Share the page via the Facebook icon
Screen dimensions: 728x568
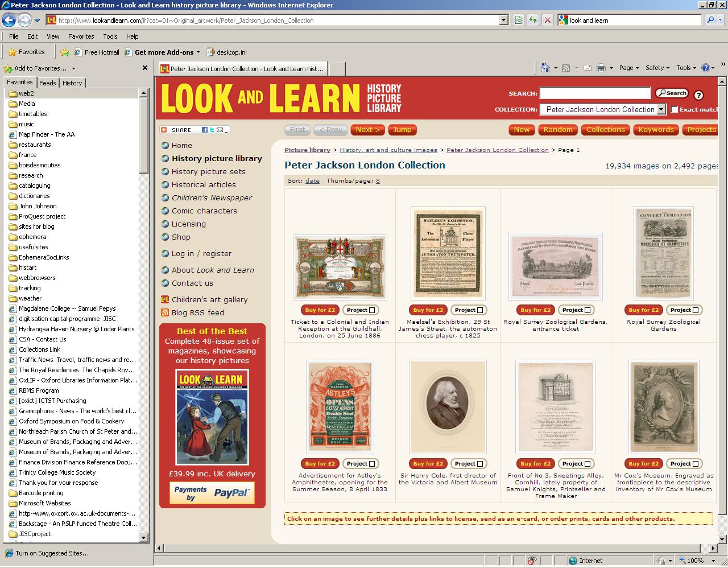point(205,130)
